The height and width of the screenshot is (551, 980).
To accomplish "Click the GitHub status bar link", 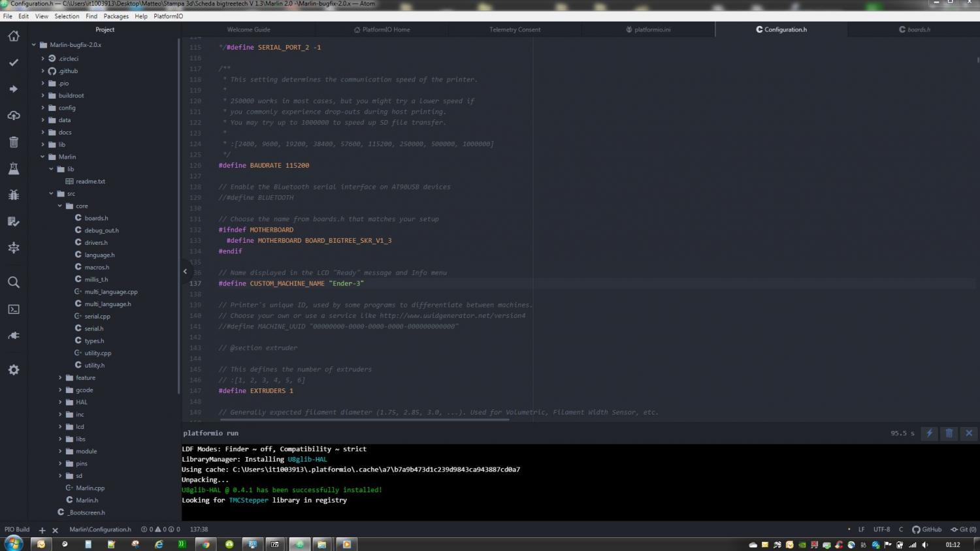I will point(927,529).
